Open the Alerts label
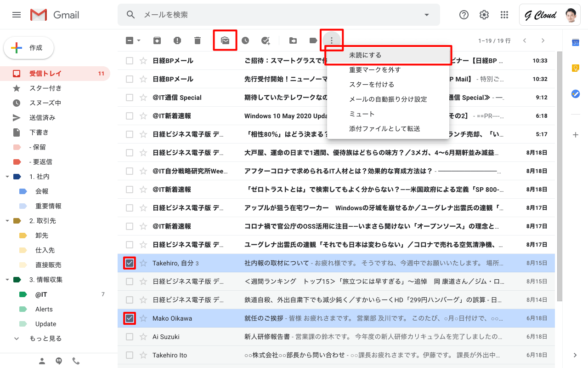Screen dimensions: 588x368 pyautogui.click(x=55, y=309)
